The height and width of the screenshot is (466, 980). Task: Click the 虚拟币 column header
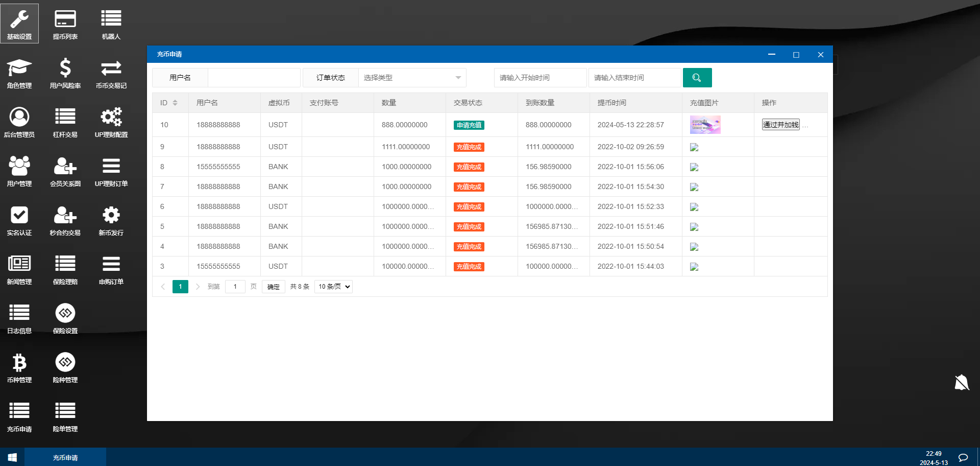tap(279, 103)
